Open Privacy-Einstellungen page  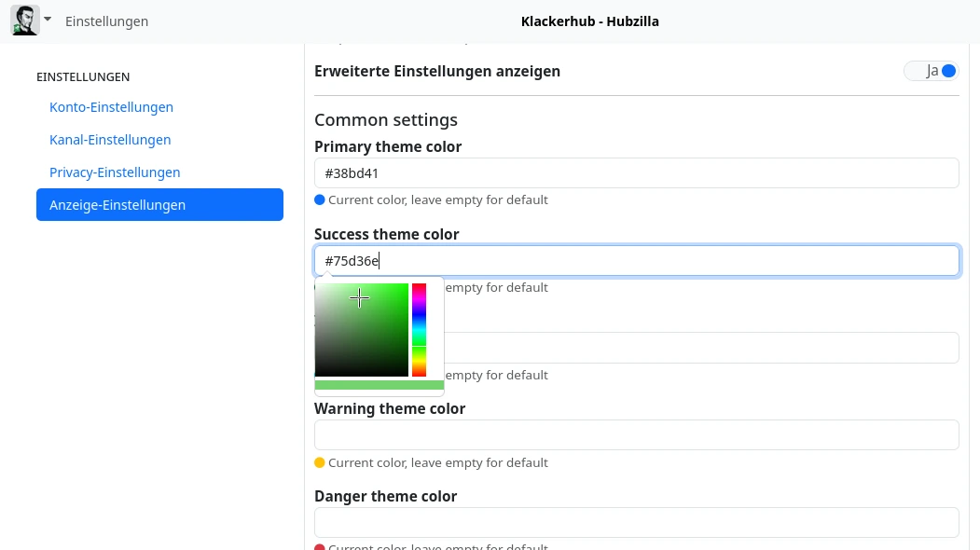(115, 172)
